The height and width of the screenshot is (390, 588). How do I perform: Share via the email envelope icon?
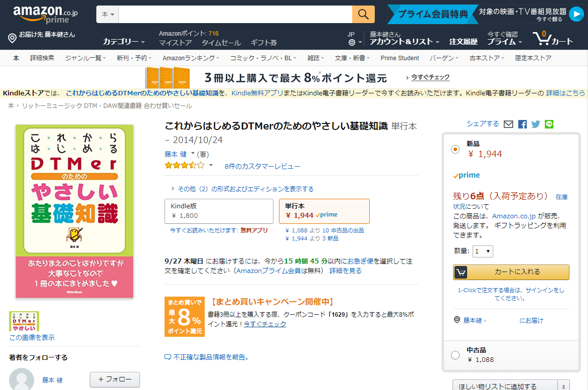tap(508, 124)
